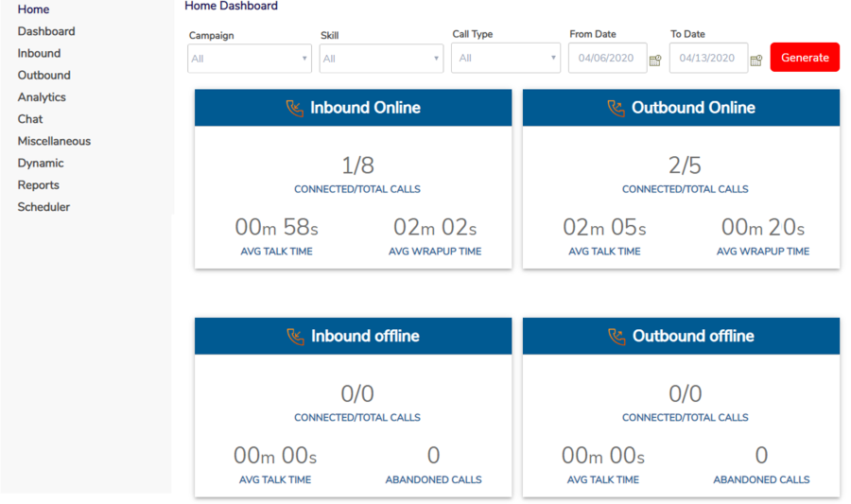
Task: Click Outbound Online wrapup time 00m 20s
Action: tap(763, 227)
